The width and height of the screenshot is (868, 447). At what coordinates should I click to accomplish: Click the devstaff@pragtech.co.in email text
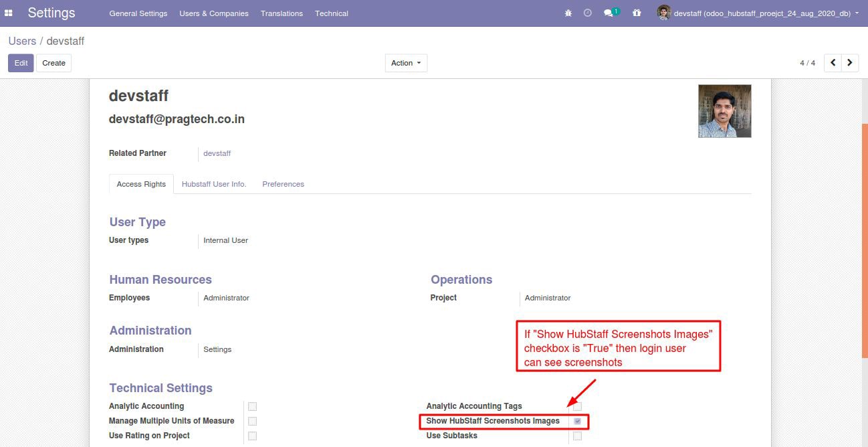pos(177,119)
